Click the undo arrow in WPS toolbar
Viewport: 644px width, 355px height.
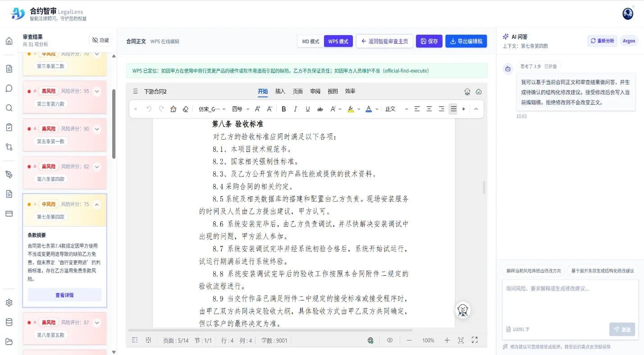click(x=149, y=109)
